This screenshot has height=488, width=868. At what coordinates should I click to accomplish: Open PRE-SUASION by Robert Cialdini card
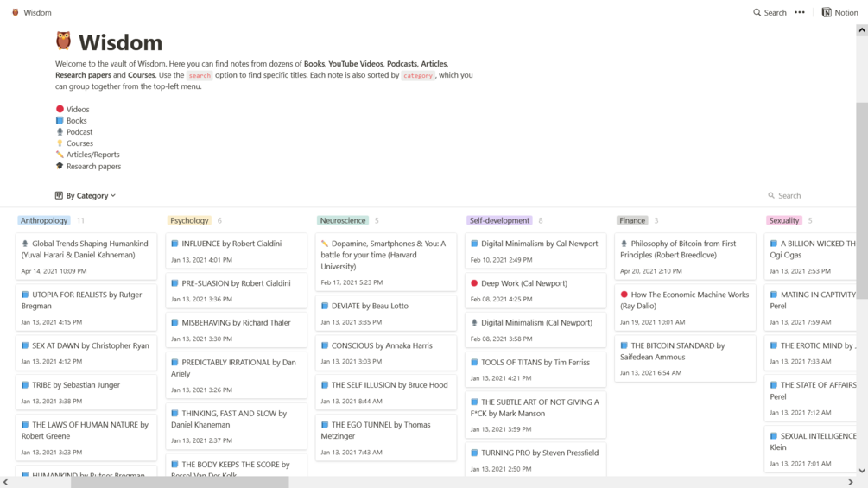237,290
